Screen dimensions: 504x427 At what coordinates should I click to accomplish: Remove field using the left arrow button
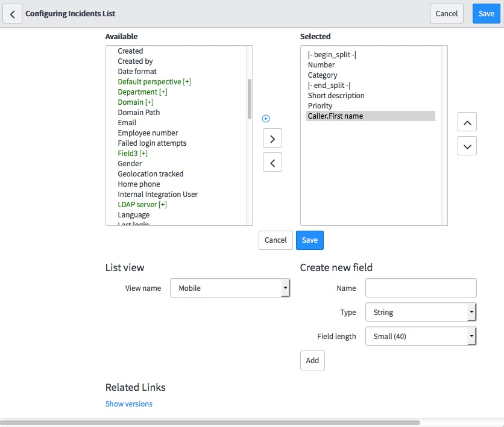[272, 161]
